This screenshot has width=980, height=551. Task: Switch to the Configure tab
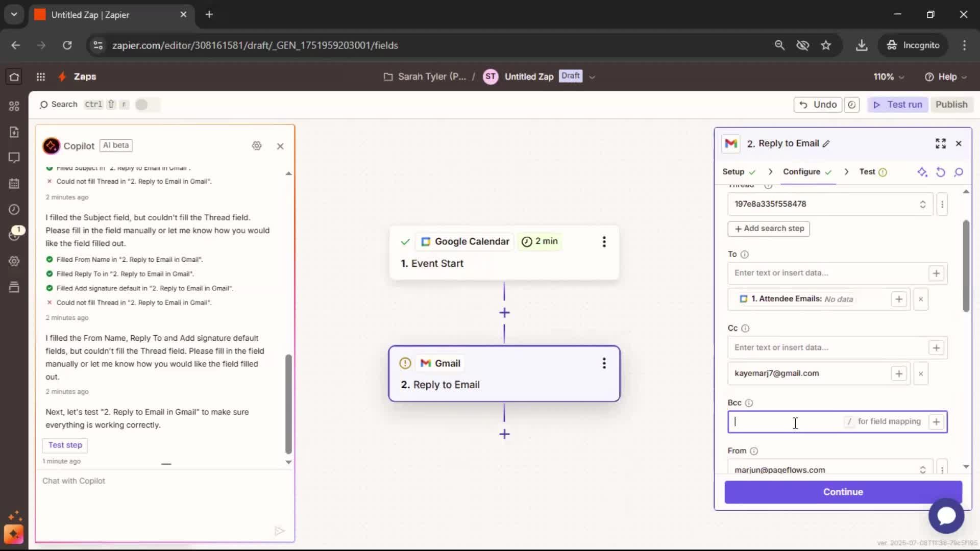pos(807,172)
